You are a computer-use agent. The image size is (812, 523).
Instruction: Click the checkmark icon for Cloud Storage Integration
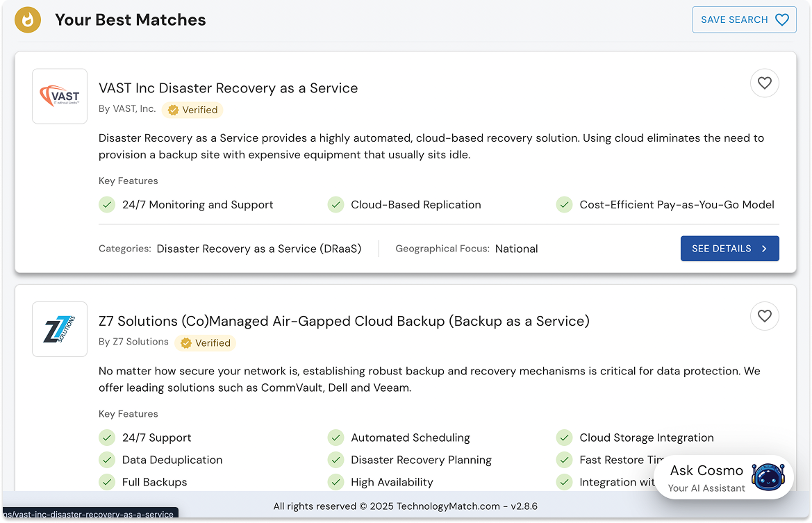pos(565,438)
